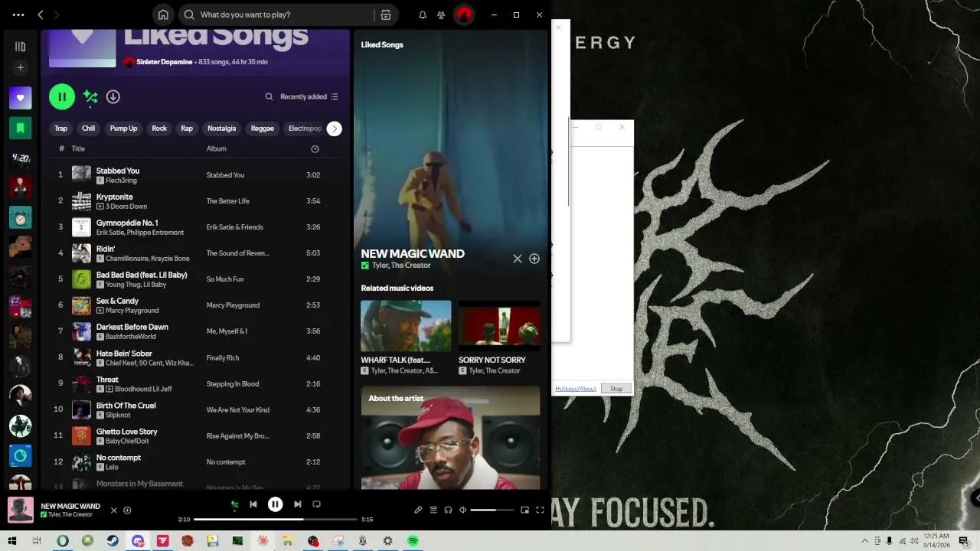Expand Your Library sidebar
The width and height of the screenshot is (980, 551).
coord(21,47)
